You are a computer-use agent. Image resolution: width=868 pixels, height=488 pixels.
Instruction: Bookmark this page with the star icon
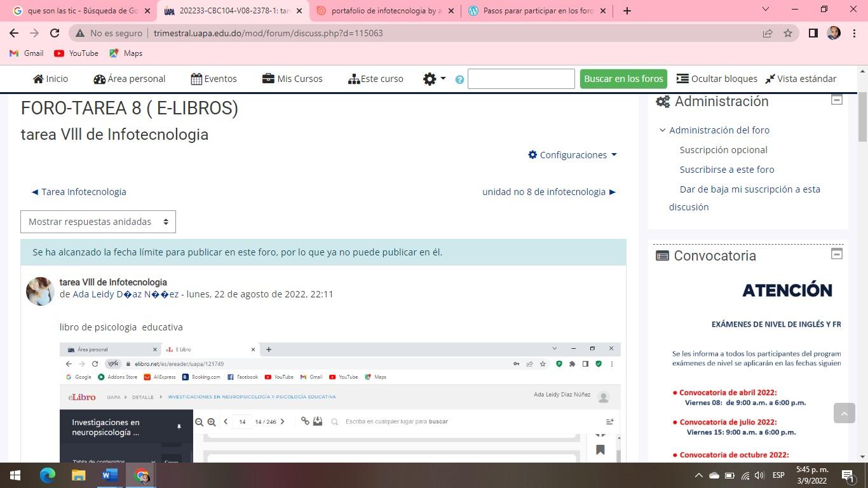click(788, 33)
